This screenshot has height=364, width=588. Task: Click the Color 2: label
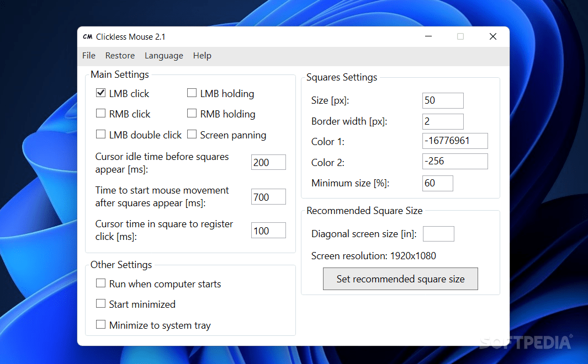[328, 163]
